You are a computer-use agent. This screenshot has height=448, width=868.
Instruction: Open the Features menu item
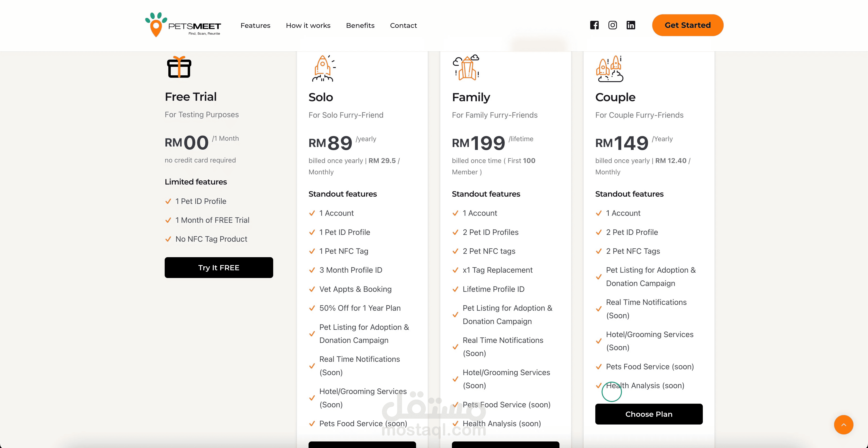[x=255, y=26]
